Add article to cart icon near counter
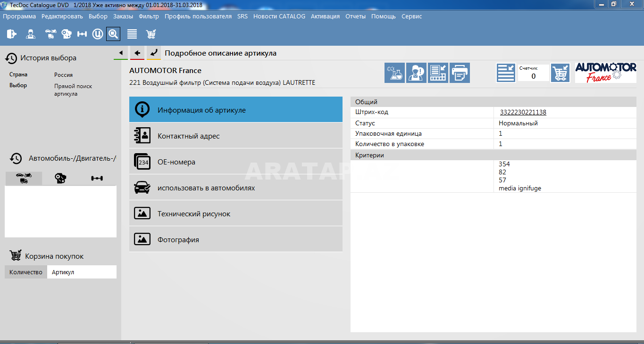This screenshot has height=344, width=644. tap(560, 73)
